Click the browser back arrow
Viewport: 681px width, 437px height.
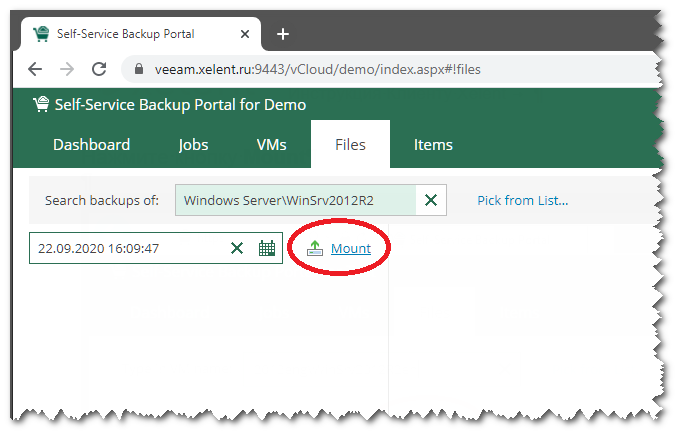click(x=35, y=69)
